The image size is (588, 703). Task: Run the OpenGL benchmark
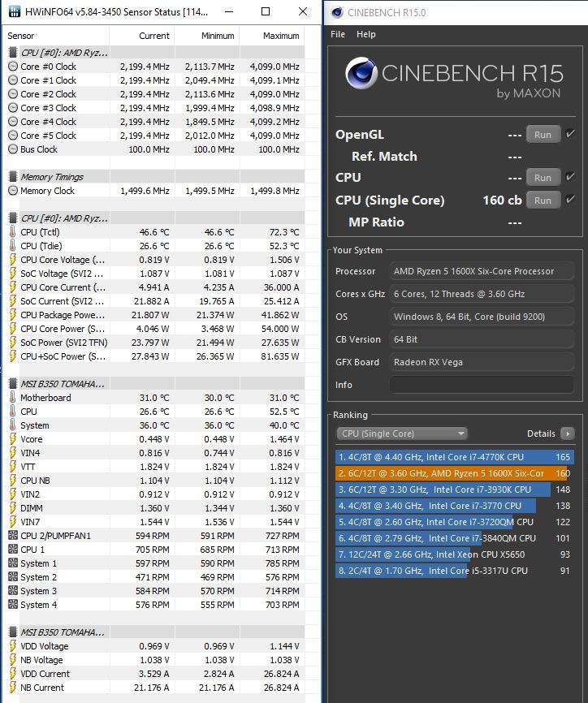click(543, 135)
